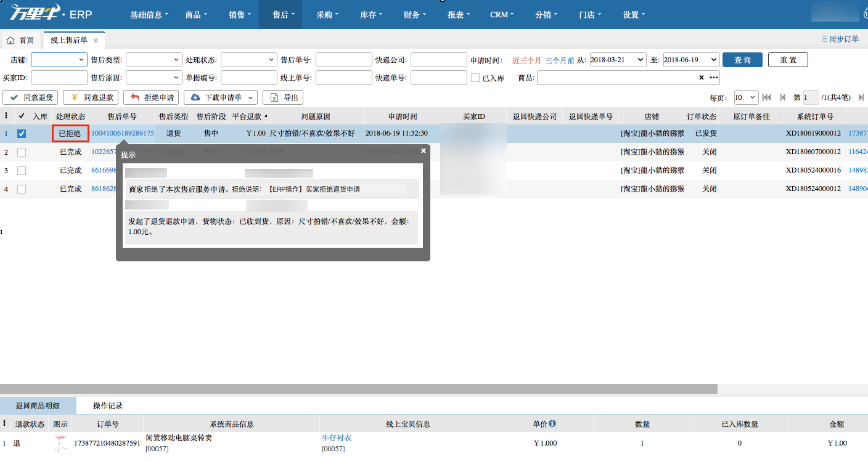Open the start date 2018-03-21 dropdown
Screen dimensions: 868x461
click(618, 60)
